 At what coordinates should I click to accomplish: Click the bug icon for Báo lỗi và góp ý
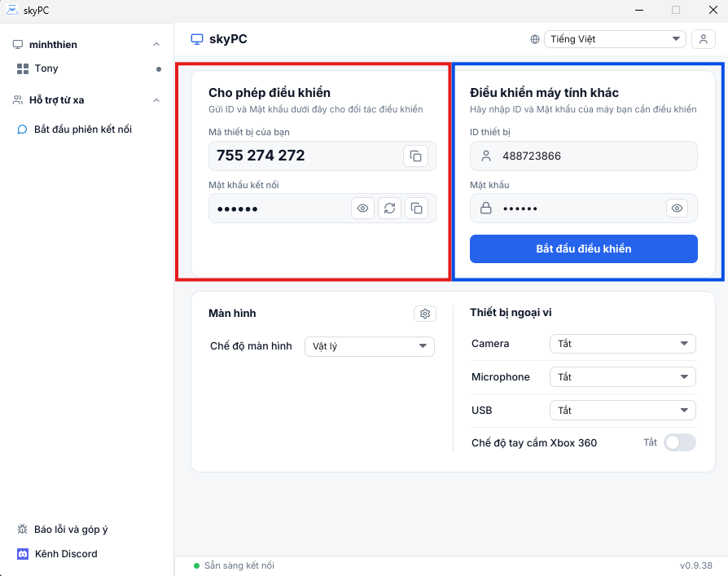(x=22, y=529)
